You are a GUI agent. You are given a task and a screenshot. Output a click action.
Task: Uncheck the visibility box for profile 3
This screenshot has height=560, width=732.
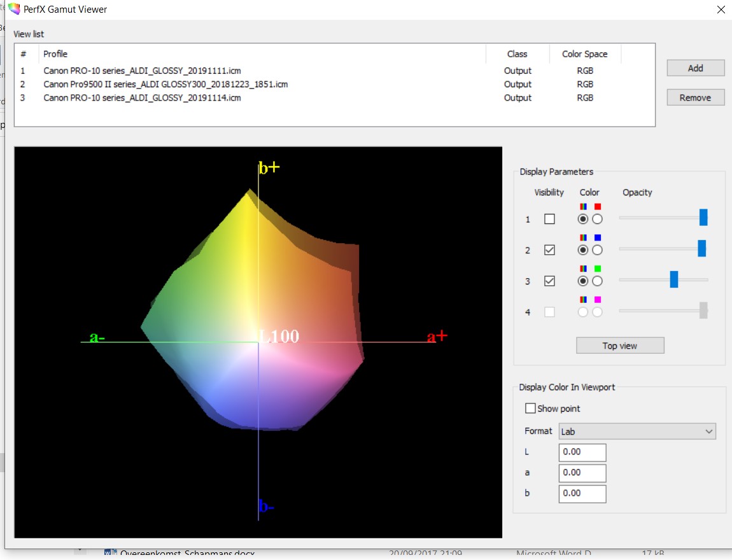(x=549, y=281)
